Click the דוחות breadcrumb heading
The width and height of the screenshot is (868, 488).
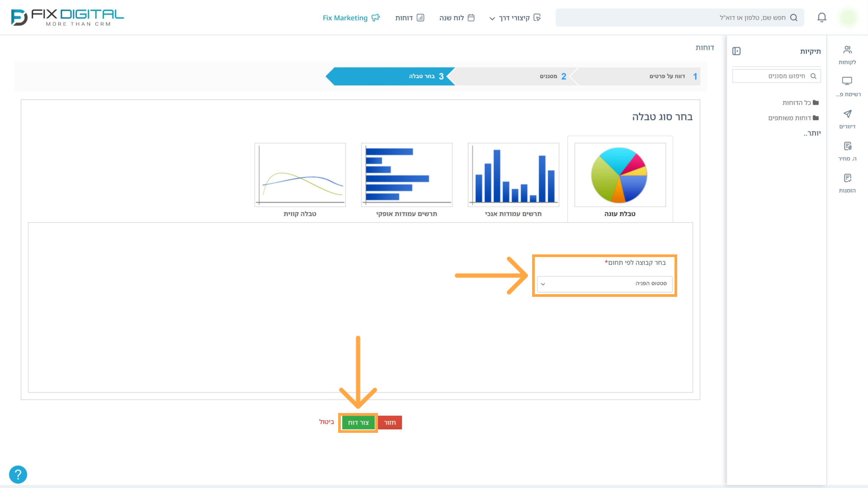tap(705, 47)
